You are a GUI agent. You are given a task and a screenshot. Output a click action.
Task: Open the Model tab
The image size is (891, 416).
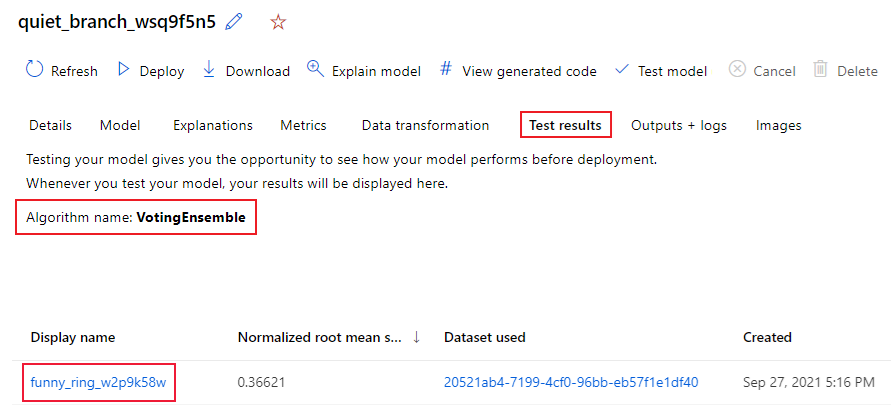point(120,125)
